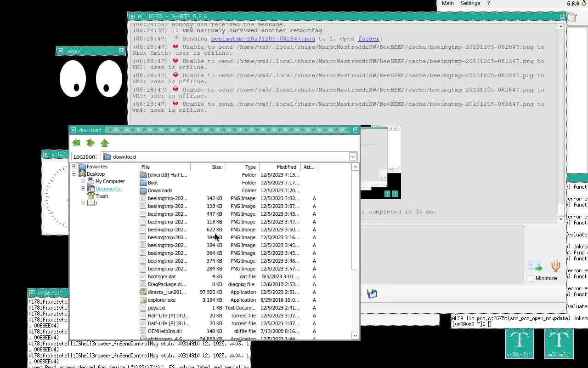
Task: Open the download window's title bar menu icon
Action: pyautogui.click(x=73, y=130)
